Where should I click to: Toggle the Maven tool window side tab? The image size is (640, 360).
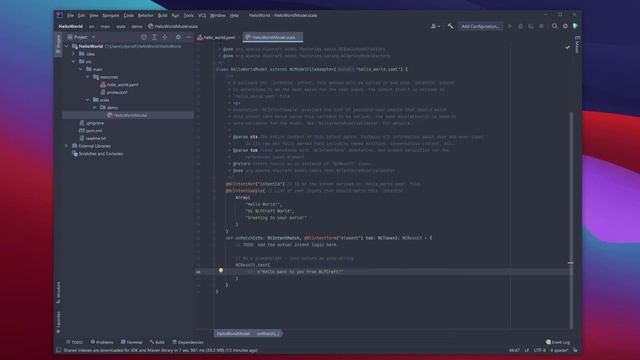pos(577,44)
